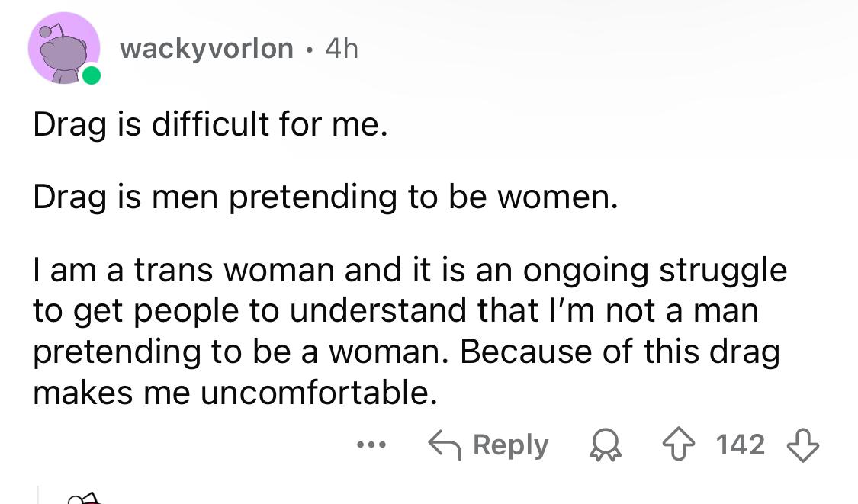The width and height of the screenshot is (858, 504).
Task: Open the wackyvorlon username profile link
Action: click(207, 49)
